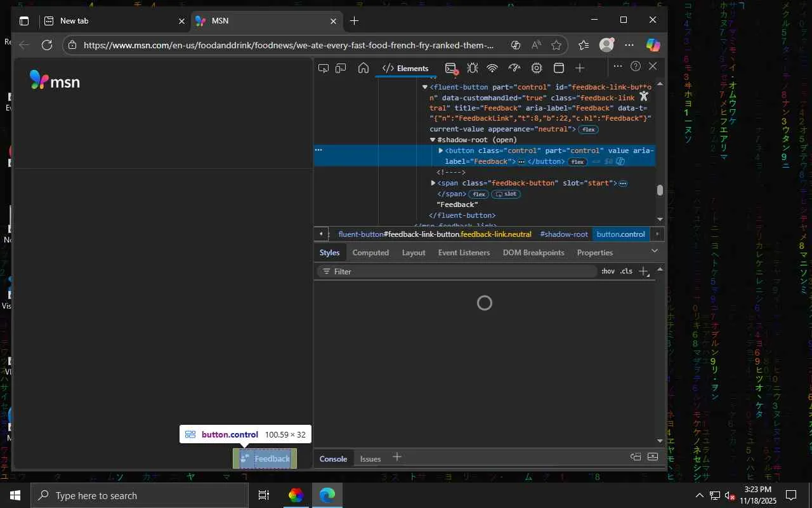The width and height of the screenshot is (812, 508).
Task: Click the Feedback button on page
Action: coord(265,458)
